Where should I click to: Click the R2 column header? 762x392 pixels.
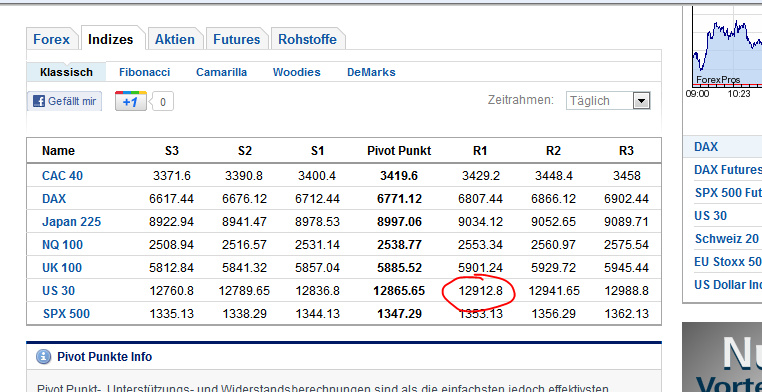553,151
